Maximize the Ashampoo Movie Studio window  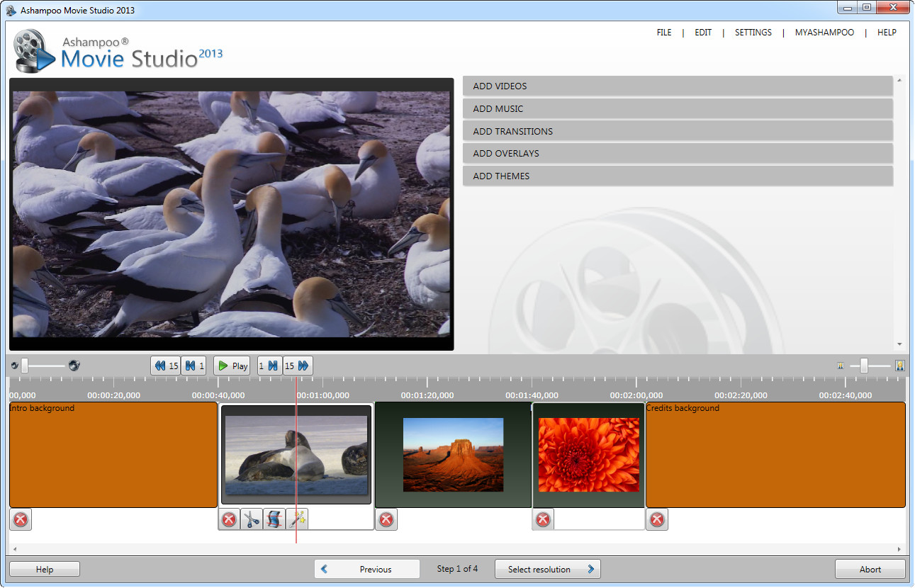pyautogui.click(x=866, y=7)
